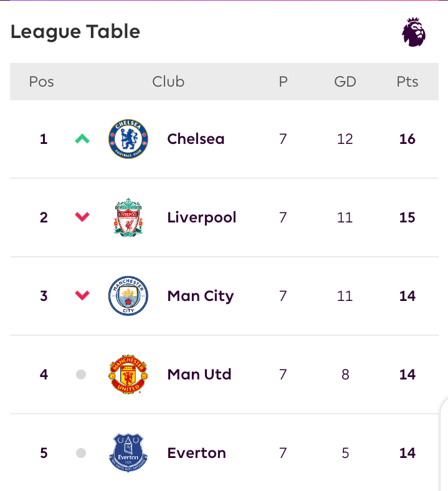Click the Club column header
Image resolution: width=448 pixels, height=491 pixels.
(168, 82)
